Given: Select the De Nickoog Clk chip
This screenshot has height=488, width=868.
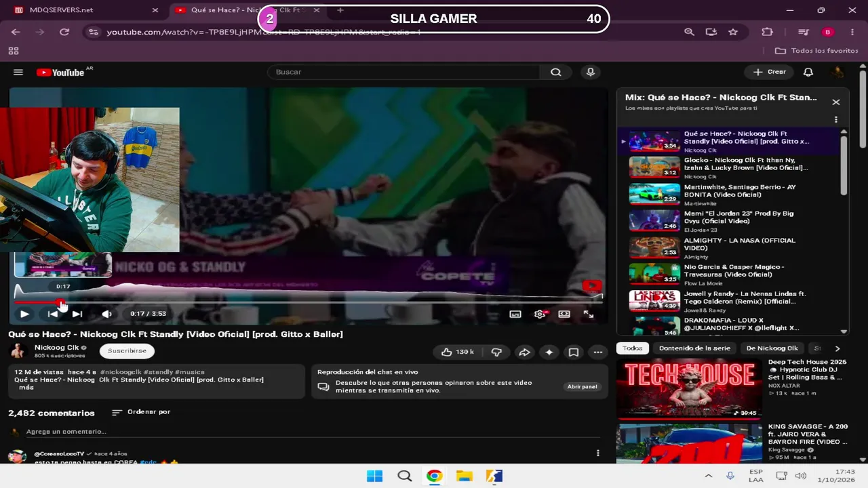Looking at the screenshot, I should click(x=772, y=348).
